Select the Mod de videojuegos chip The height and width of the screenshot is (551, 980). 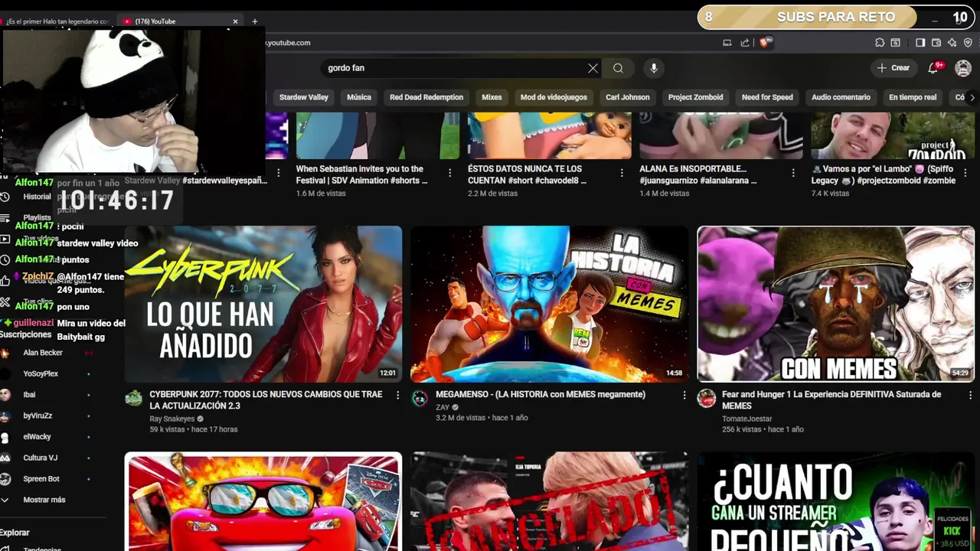pyautogui.click(x=554, y=97)
